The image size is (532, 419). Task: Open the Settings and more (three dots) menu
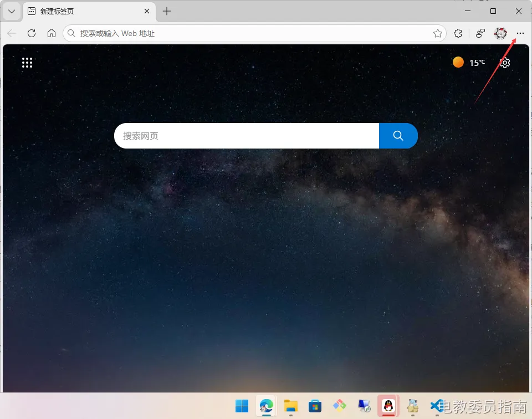(x=520, y=33)
